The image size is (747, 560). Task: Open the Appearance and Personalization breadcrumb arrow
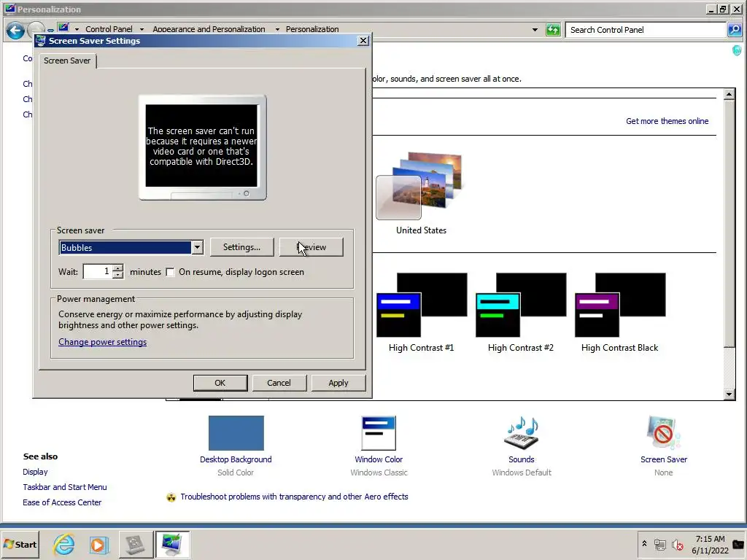click(277, 29)
